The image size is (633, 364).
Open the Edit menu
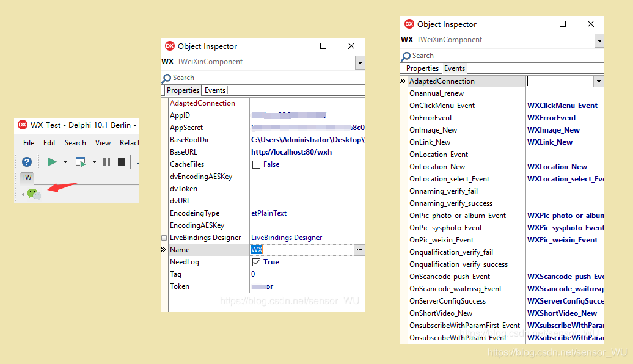pos(49,142)
